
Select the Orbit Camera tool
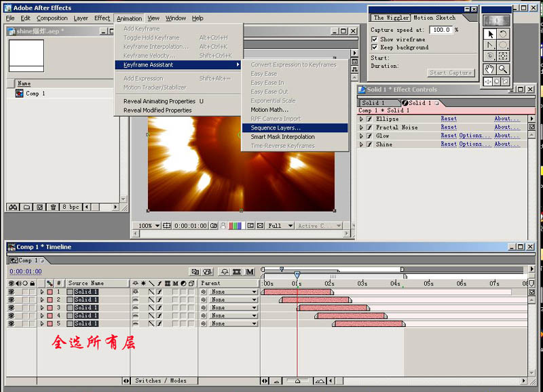[x=489, y=56]
